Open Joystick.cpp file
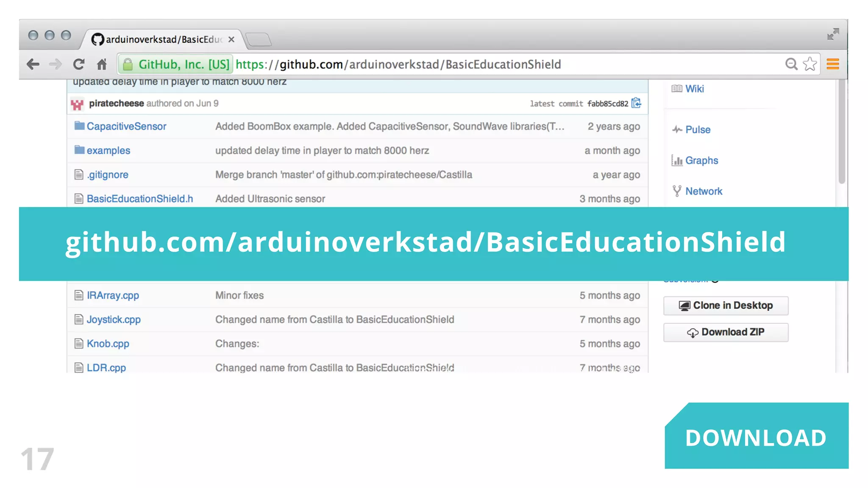 114,319
